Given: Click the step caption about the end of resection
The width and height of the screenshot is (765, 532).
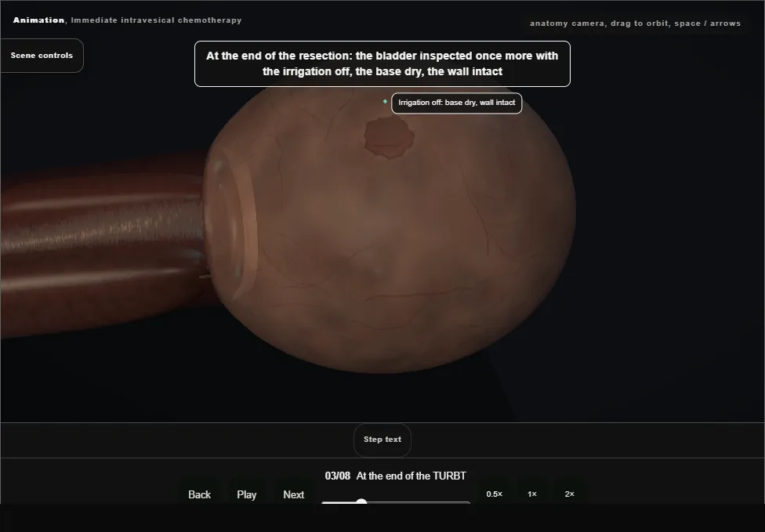Looking at the screenshot, I should coord(382,64).
